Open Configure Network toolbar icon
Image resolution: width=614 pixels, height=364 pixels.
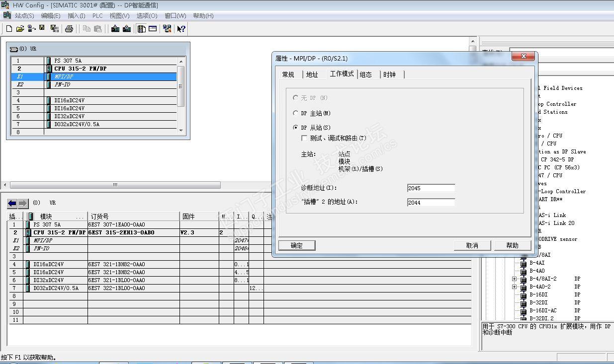(x=167, y=29)
